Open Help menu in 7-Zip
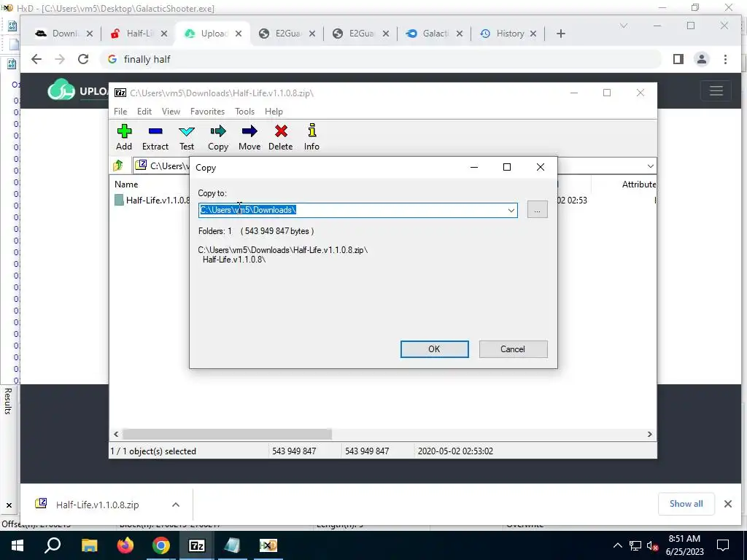The image size is (747, 560). click(274, 112)
